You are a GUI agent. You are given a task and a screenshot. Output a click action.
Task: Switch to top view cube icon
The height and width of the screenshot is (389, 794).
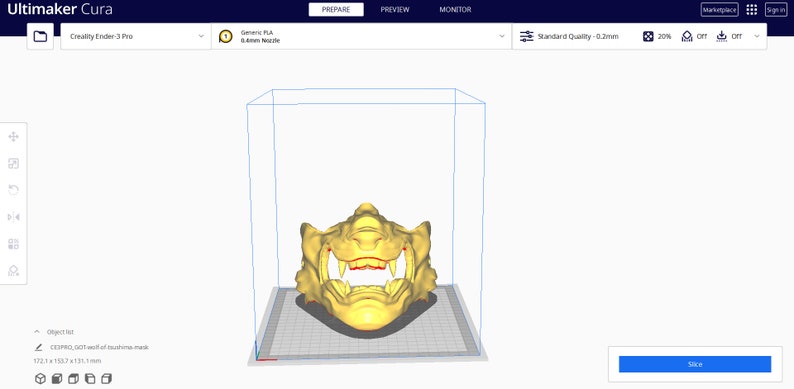click(x=73, y=378)
